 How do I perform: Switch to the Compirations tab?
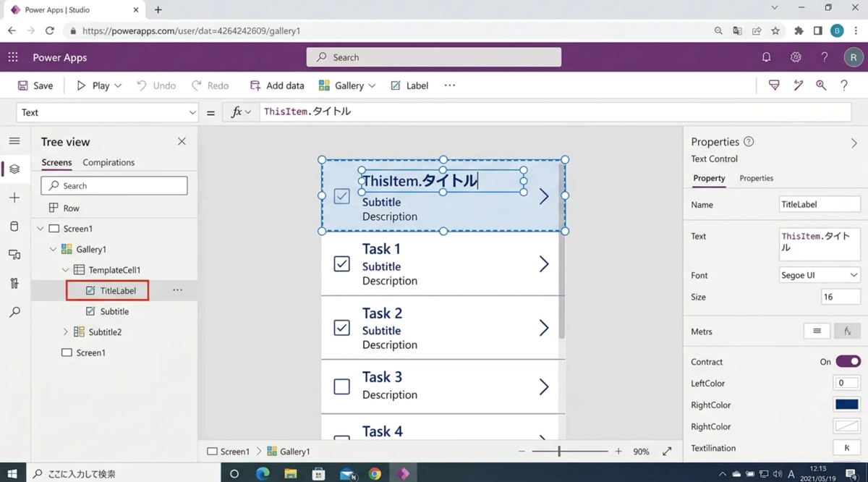[x=109, y=162]
